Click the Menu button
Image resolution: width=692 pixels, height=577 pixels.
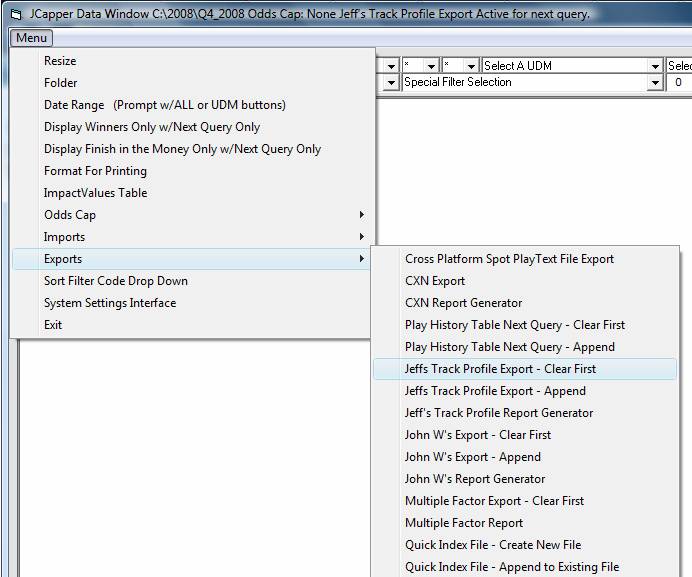click(31, 38)
